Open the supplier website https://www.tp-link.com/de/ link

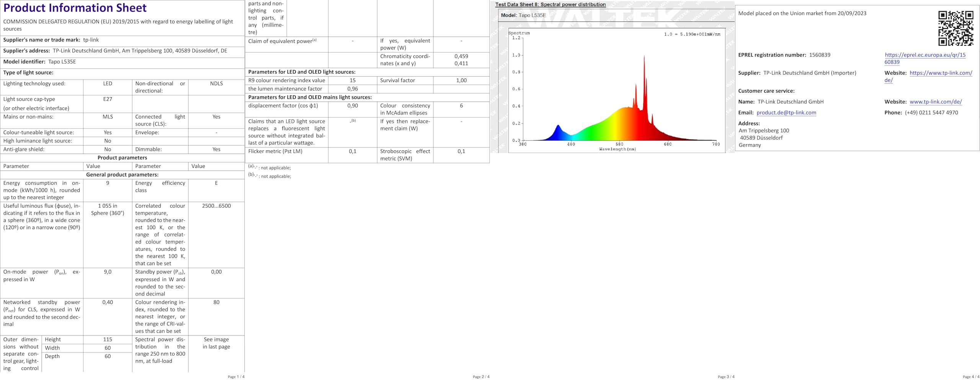928,77
